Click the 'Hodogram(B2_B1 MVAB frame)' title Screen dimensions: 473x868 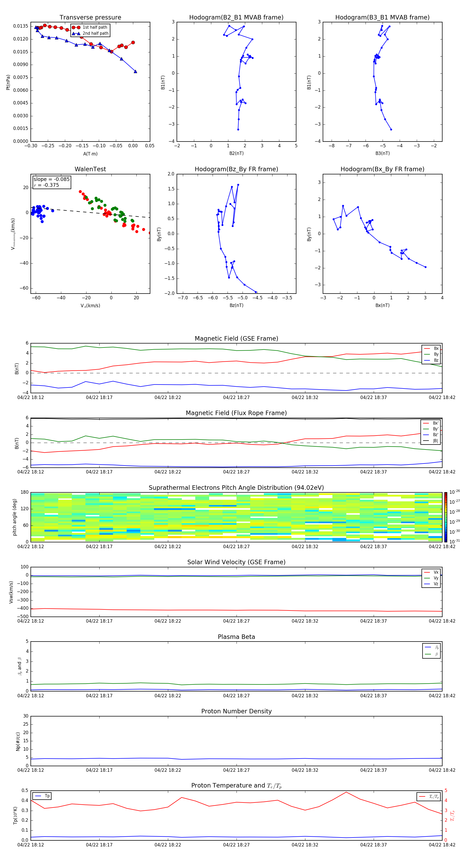pos(236,18)
